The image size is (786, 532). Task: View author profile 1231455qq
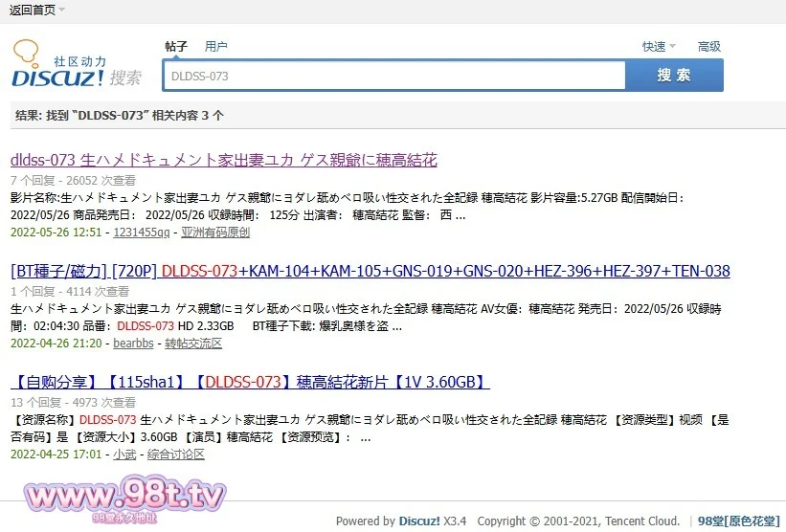coord(142,233)
